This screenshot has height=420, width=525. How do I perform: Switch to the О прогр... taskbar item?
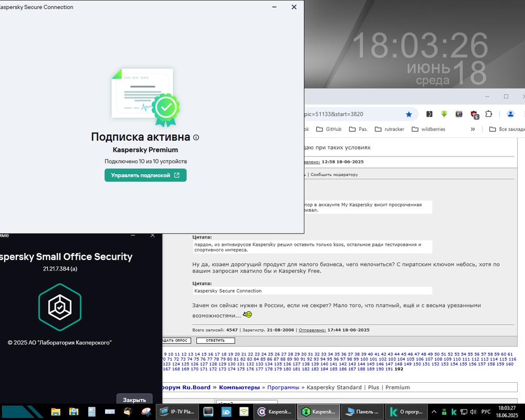406,412
